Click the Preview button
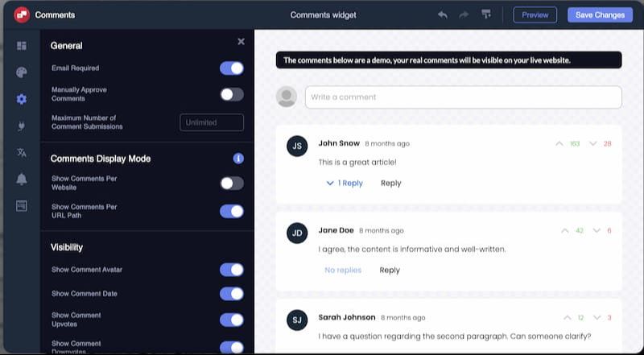The height and width of the screenshot is (355, 644). 535,15
